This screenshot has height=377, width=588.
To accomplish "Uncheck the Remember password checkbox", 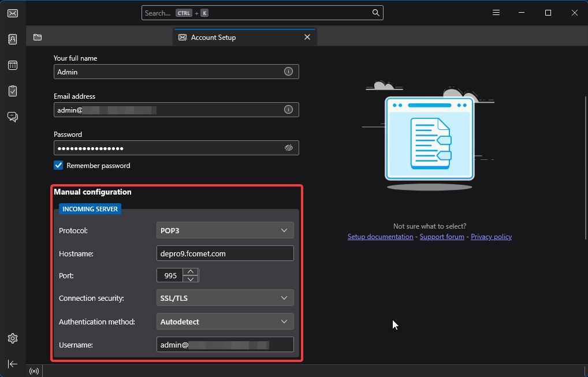I will pyautogui.click(x=58, y=165).
